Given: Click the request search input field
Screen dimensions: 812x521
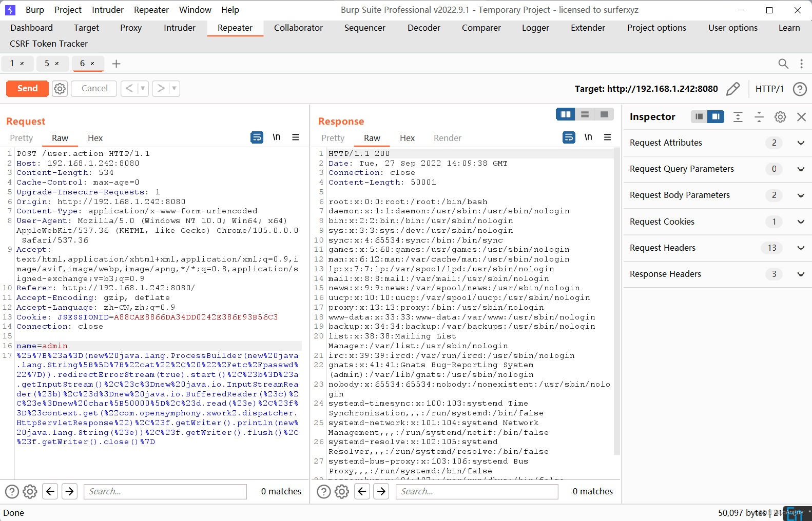Looking at the screenshot, I should pos(165,491).
